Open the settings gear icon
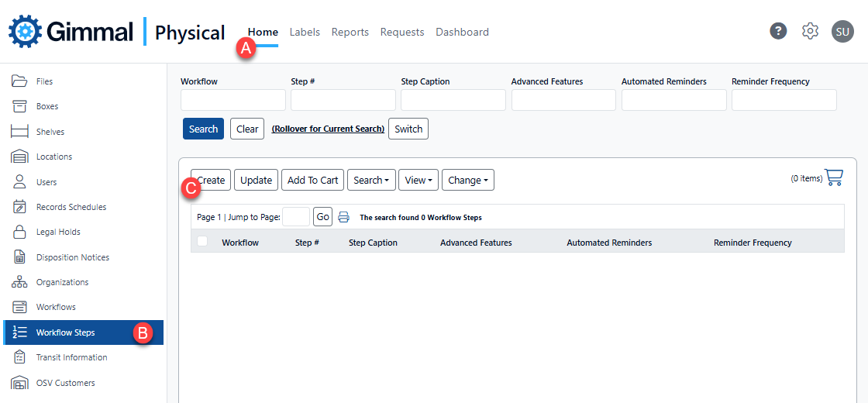Screen dimensions: 868x403 (810, 31)
